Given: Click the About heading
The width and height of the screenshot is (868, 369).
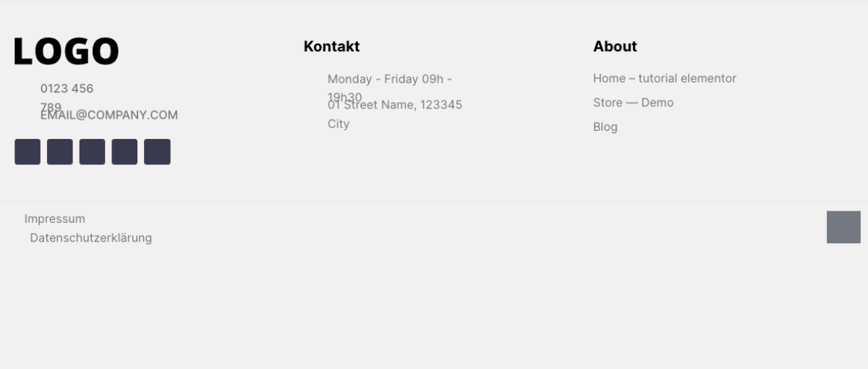Looking at the screenshot, I should coord(615,46).
